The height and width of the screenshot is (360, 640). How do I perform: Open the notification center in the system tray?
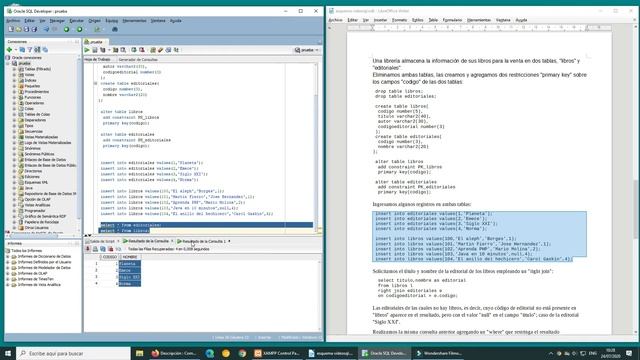(629, 353)
